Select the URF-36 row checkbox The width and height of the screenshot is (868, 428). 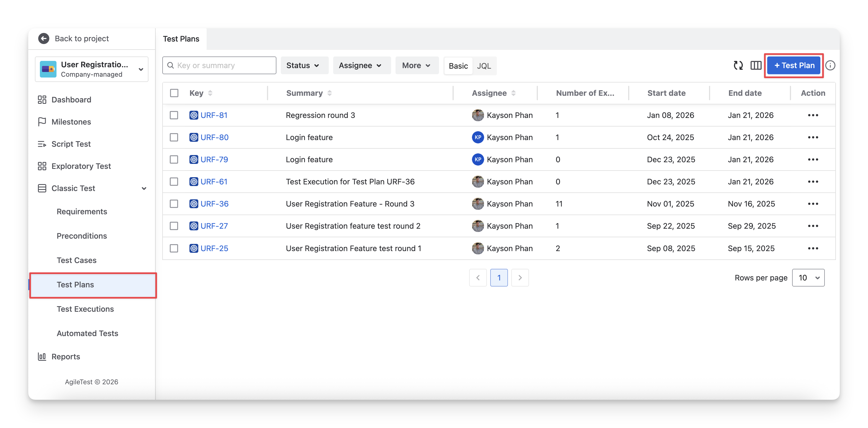coord(174,204)
